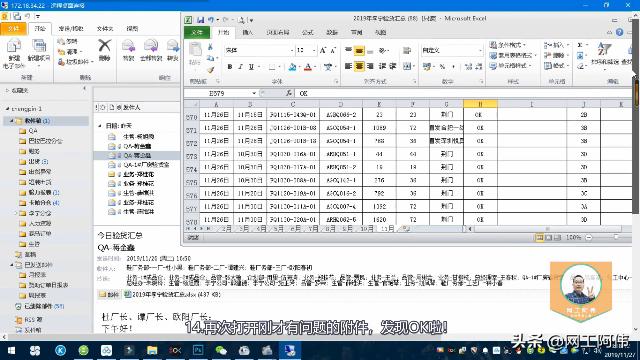Open Cell Styles menu
Screen dimensions: 640x360
pyautogui.click(x=511, y=65)
